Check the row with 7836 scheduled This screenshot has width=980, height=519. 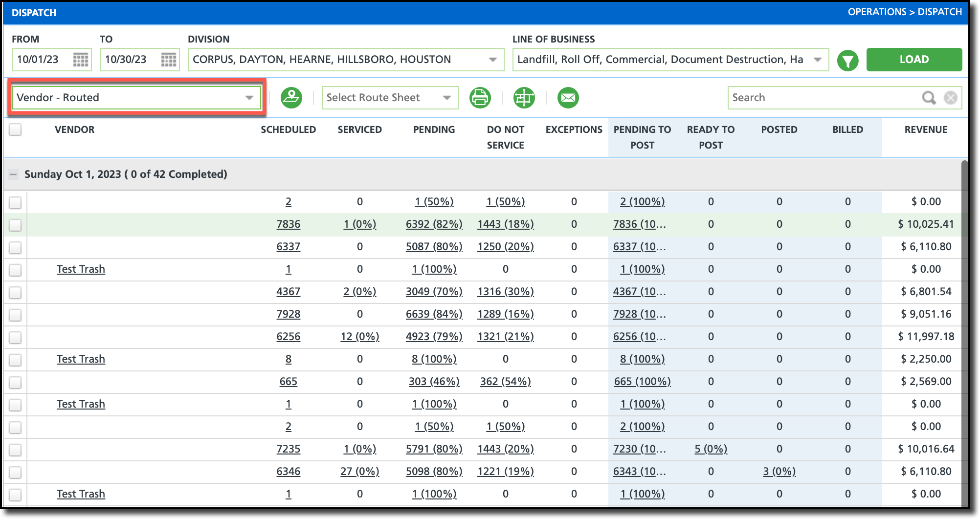tap(16, 225)
